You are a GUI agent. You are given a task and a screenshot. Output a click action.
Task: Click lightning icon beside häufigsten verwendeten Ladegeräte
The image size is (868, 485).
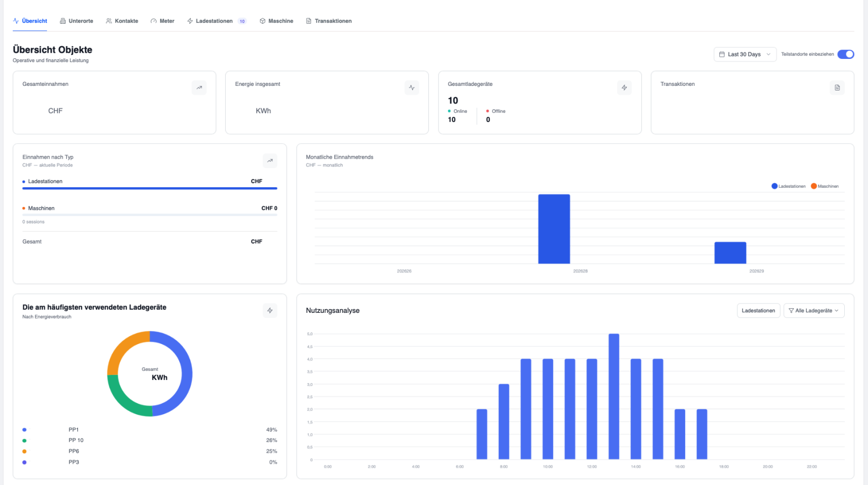click(x=270, y=310)
